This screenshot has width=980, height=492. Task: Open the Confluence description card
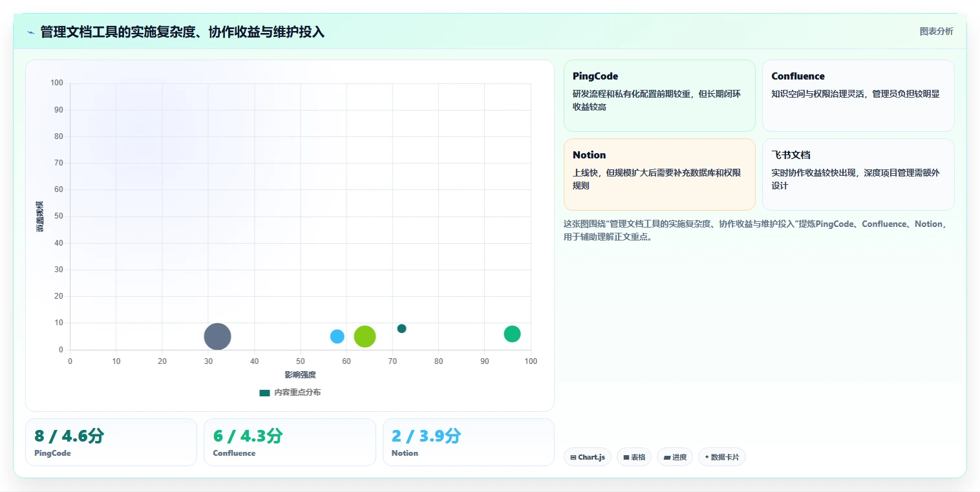click(x=858, y=96)
